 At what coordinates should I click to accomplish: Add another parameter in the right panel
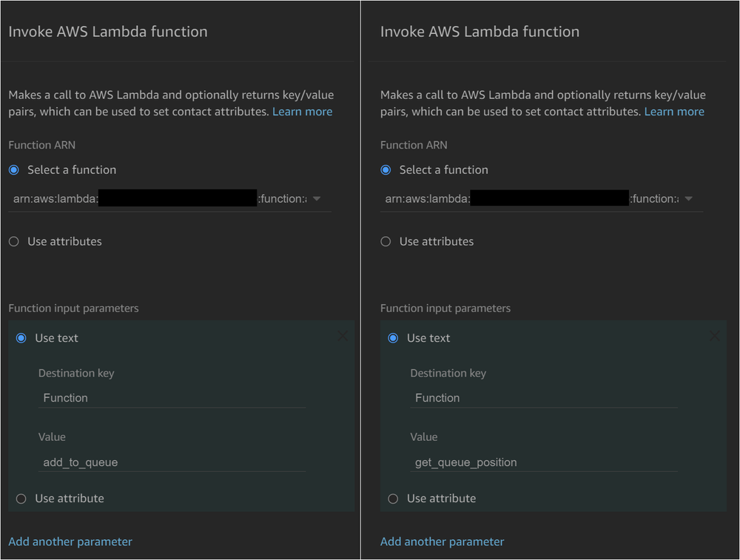[442, 541]
